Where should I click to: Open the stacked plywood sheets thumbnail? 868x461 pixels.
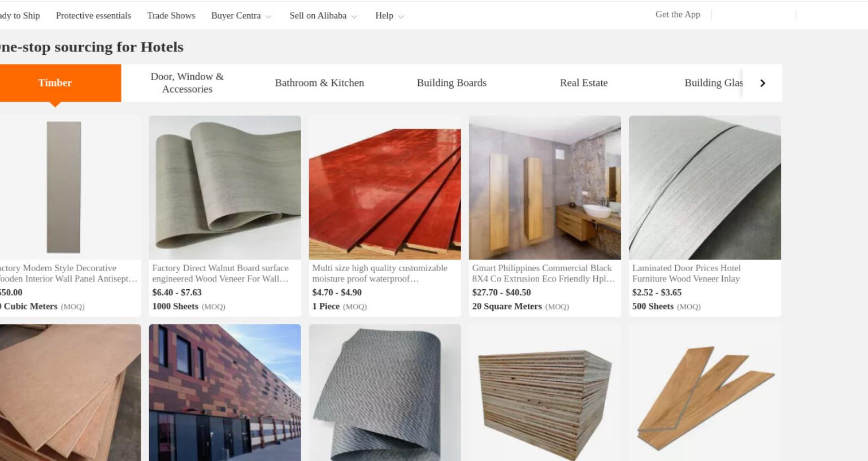545,393
